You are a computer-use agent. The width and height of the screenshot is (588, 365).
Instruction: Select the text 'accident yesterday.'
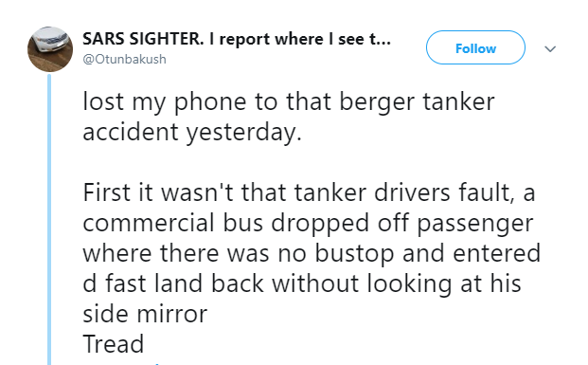coord(192,132)
